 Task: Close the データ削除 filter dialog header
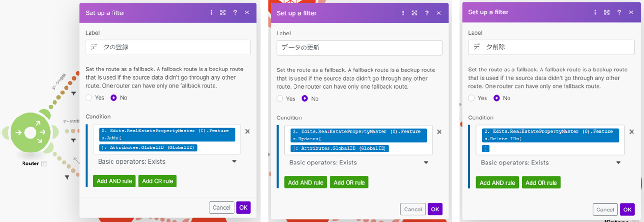click(x=630, y=12)
